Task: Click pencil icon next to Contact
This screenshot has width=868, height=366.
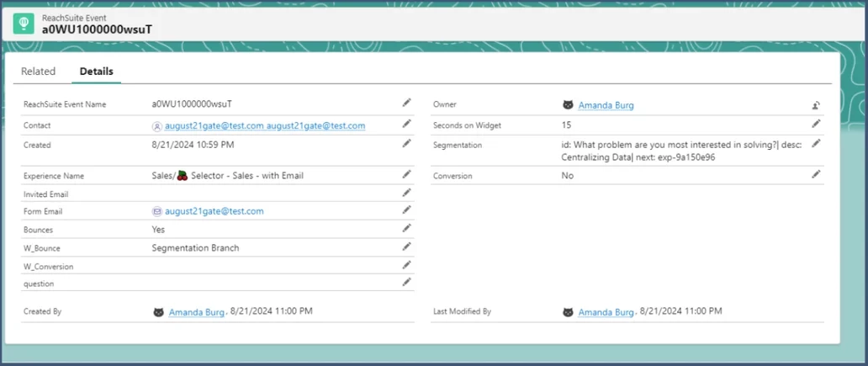Action: coord(407,124)
